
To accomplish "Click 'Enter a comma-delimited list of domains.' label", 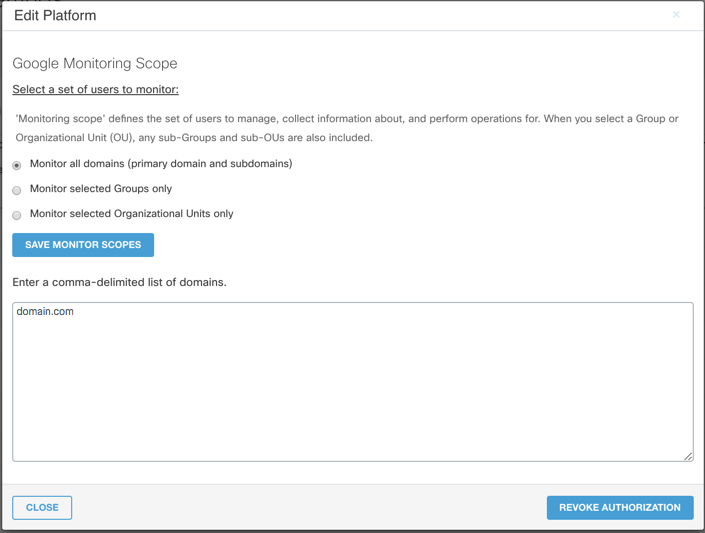I will 120,282.
